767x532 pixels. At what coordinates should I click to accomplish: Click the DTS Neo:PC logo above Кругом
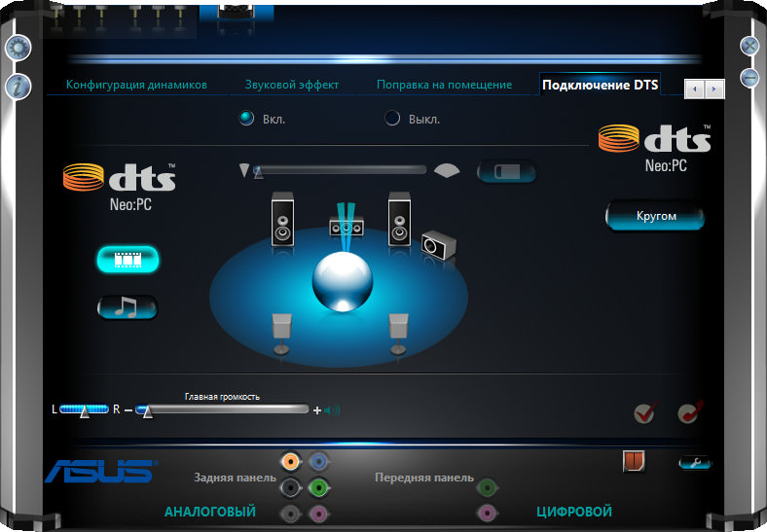pyautogui.click(x=654, y=148)
